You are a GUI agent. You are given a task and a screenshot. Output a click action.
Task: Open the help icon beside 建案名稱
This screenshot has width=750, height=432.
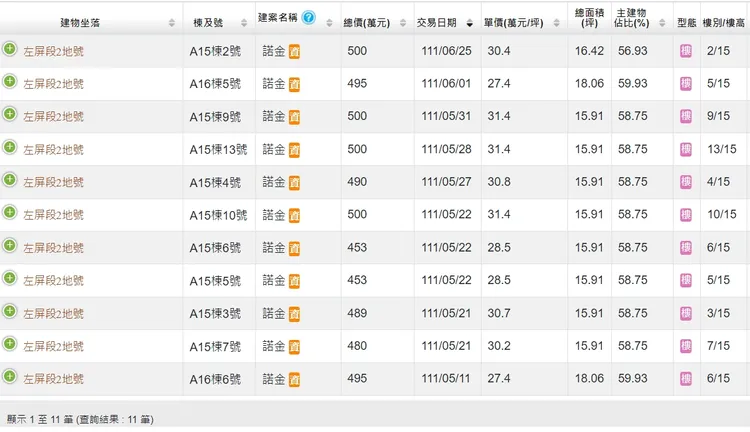click(309, 18)
